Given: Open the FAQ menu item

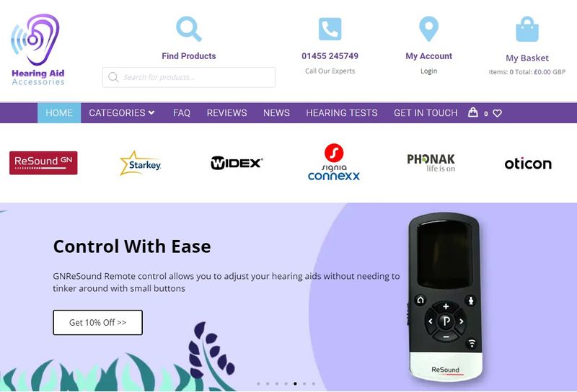Looking at the screenshot, I should point(182,113).
